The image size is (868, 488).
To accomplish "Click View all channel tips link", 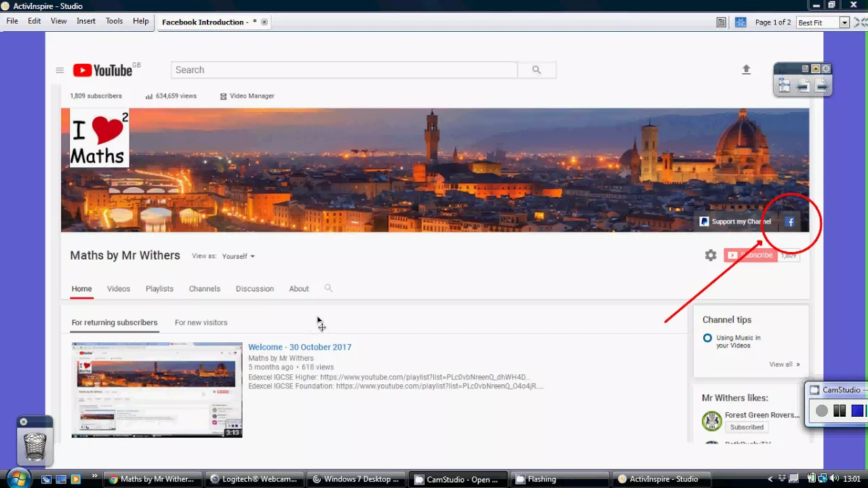I will (x=785, y=364).
